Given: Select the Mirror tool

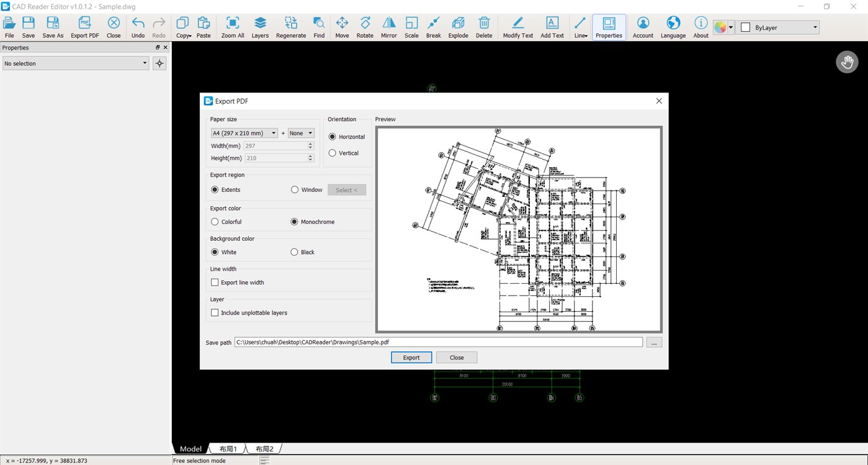Looking at the screenshot, I should (x=388, y=25).
